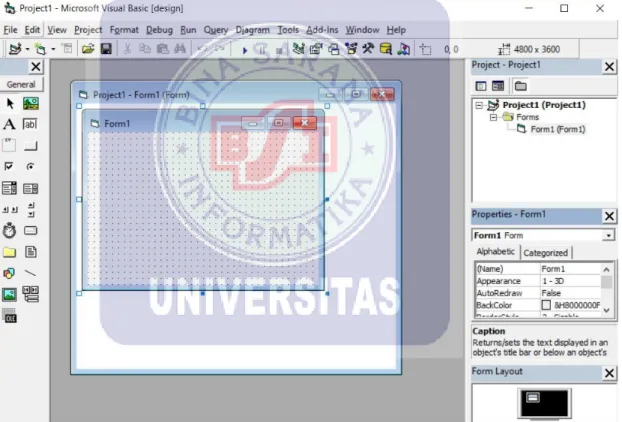Select the OptionButton tool in toolbox
Image resolution: width=622 pixels, height=422 pixels.
click(31, 167)
